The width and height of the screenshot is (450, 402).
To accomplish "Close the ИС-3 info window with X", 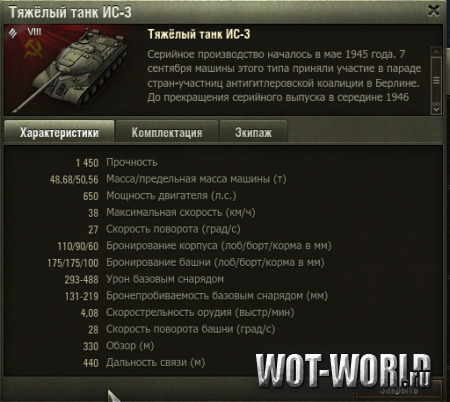I will pyautogui.click(x=434, y=11).
